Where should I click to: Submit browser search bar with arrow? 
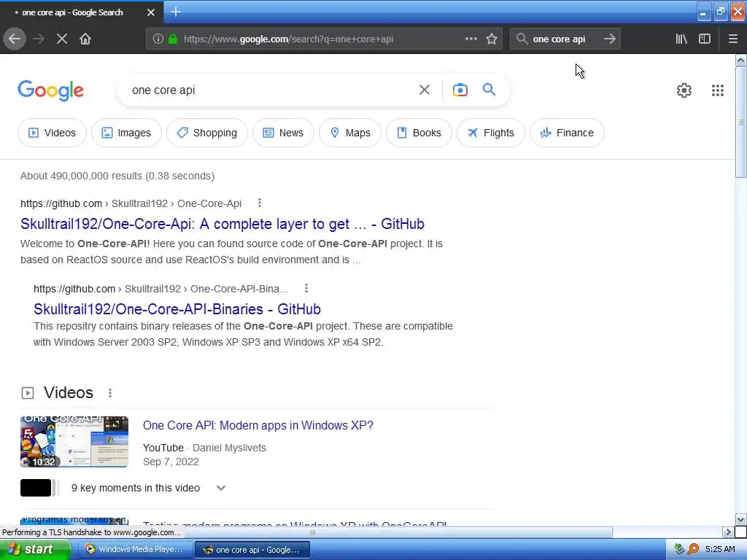[610, 39]
